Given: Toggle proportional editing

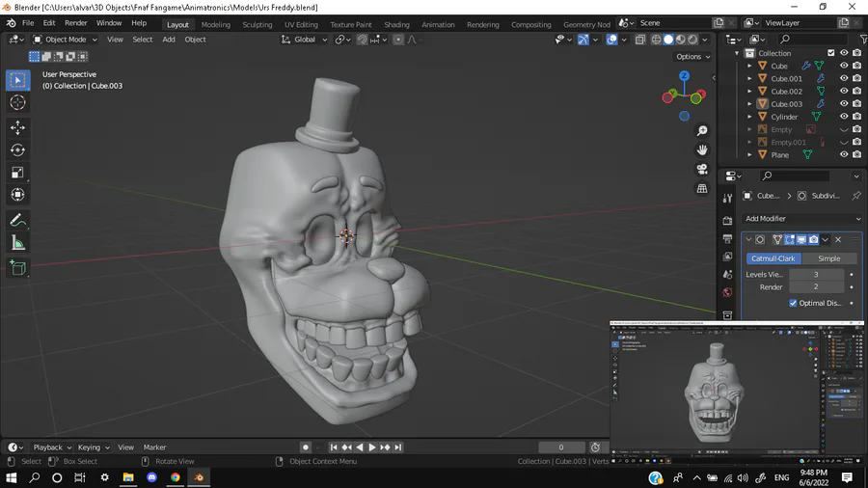Looking at the screenshot, I should point(398,40).
